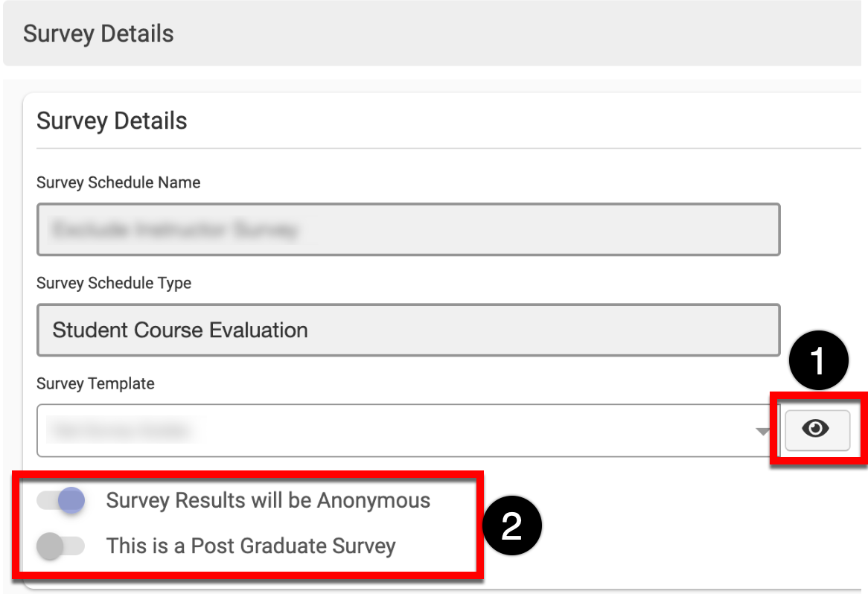Click the eye preview icon button
Image resolution: width=868 pixels, height=594 pixels.
pos(817,429)
